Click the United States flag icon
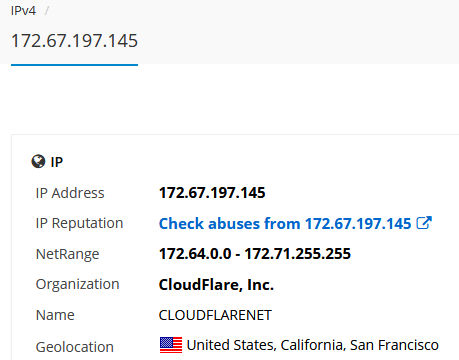 pos(171,345)
